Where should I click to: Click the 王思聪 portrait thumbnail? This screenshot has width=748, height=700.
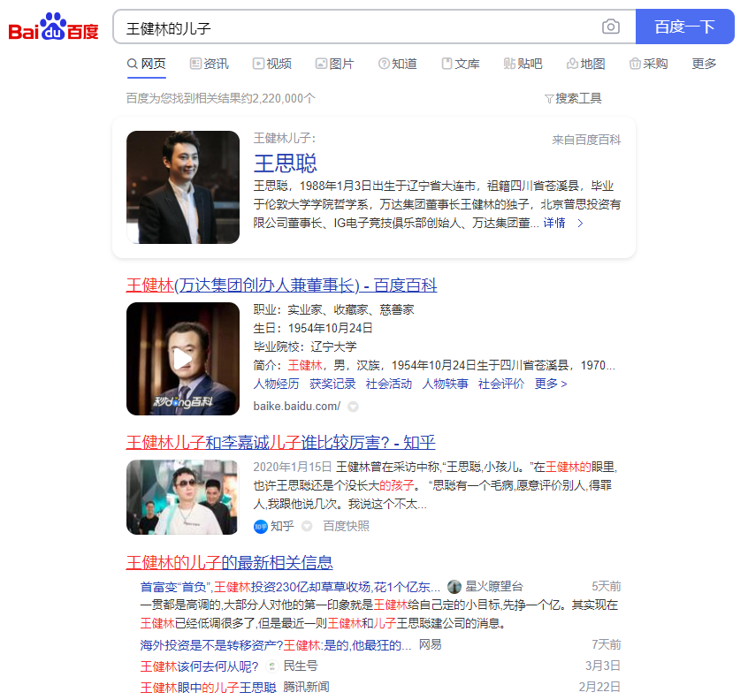pos(183,187)
